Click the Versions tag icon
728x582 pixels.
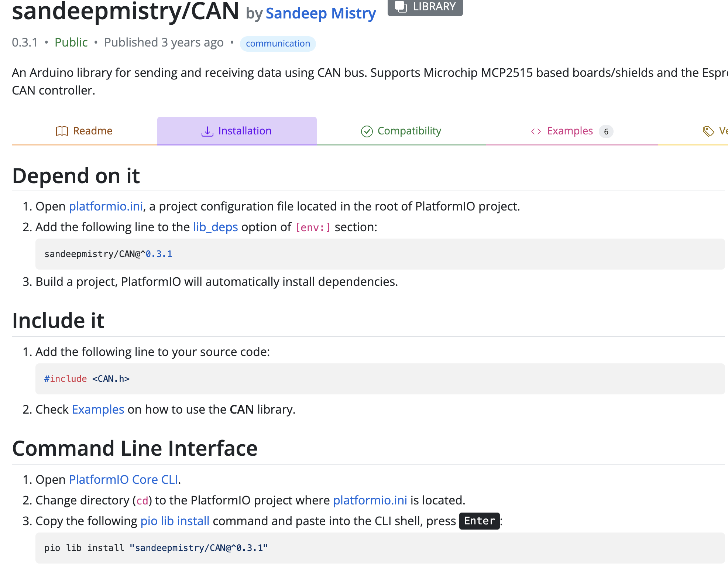(x=708, y=131)
